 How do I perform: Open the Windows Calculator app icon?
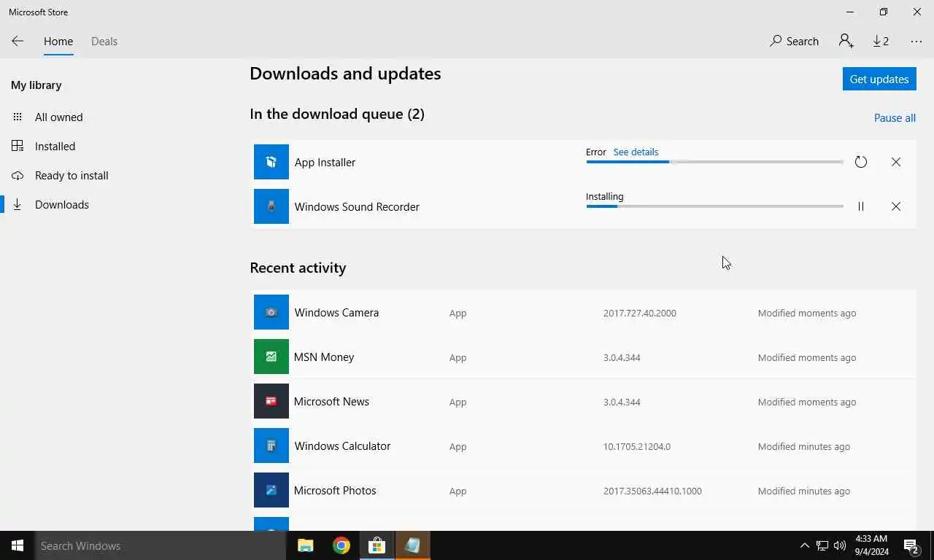(x=271, y=446)
